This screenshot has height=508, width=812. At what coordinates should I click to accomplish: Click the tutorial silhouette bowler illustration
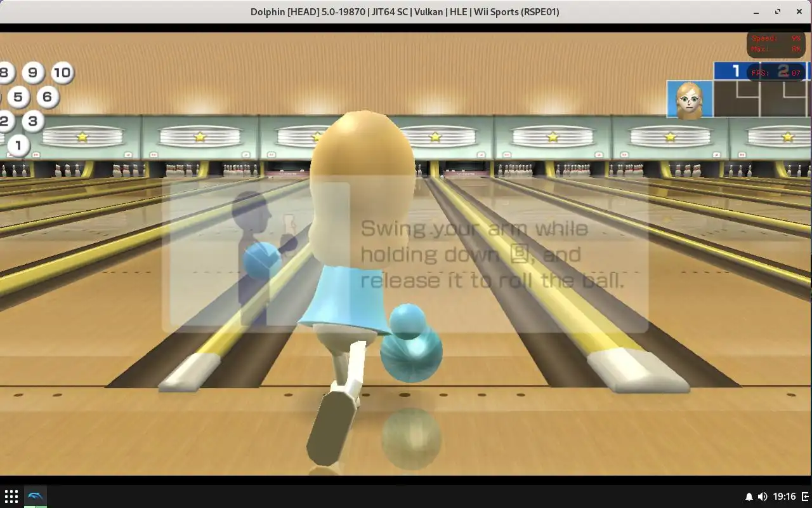click(263, 257)
